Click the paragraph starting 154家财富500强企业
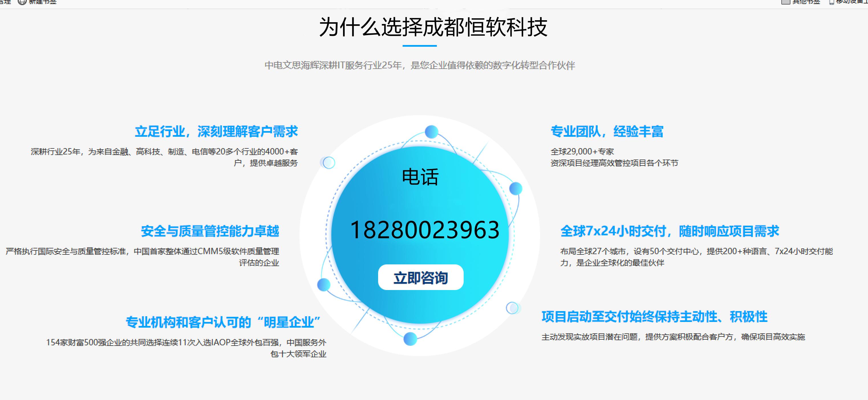 coord(186,348)
